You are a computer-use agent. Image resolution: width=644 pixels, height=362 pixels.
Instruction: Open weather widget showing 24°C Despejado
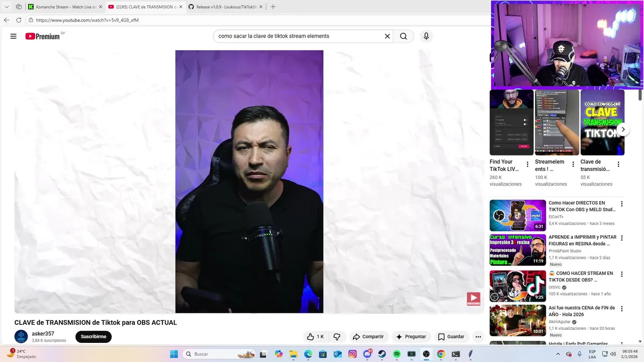click(21, 354)
